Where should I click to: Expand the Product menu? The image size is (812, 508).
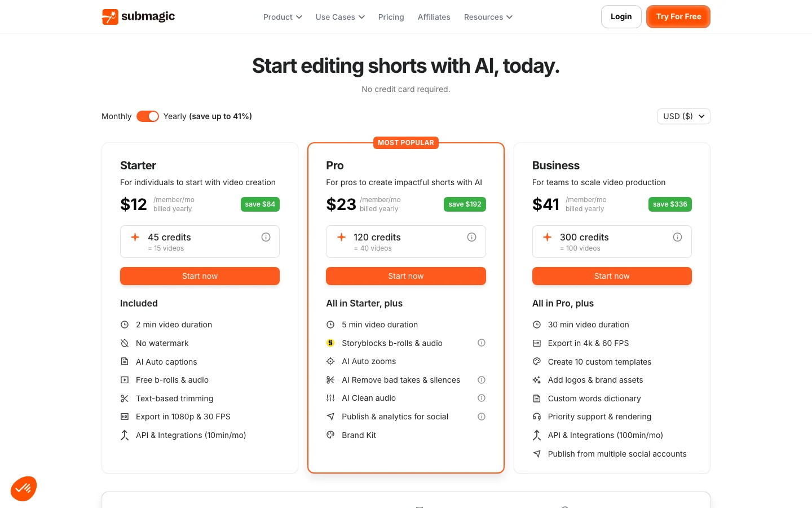click(x=283, y=17)
